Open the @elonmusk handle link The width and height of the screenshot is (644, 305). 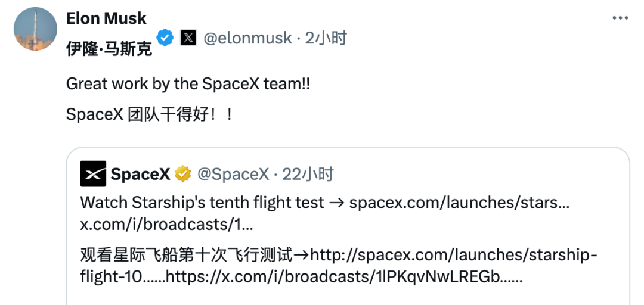tap(247, 38)
